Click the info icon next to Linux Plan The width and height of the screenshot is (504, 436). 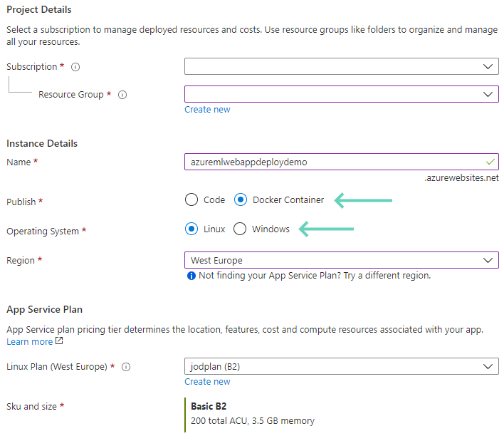pyautogui.click(x=126, y=367)
